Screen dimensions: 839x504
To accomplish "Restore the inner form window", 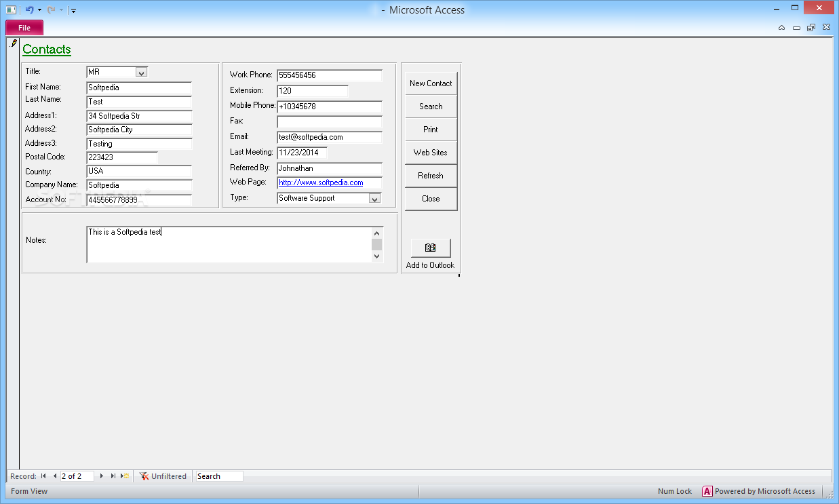I will (811, 28).
